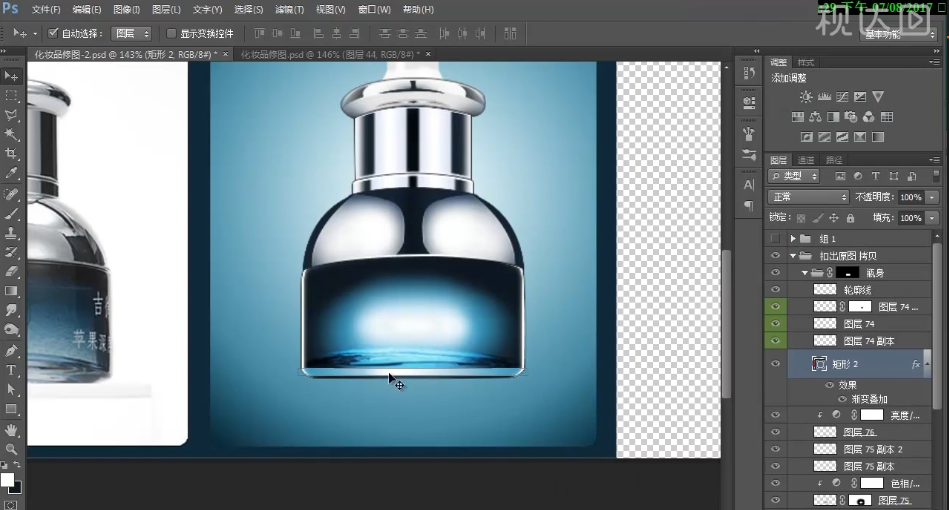Open the 图像(I) menu

[x=126, y=10]
